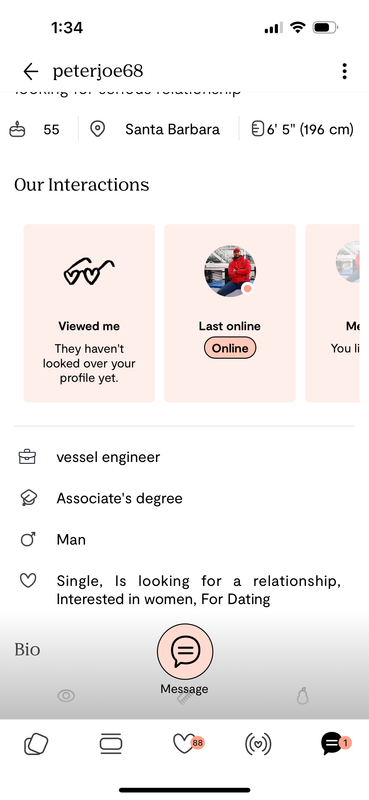The width and height of the screenshot is (369, 800).
Task: Tap the Online status pill
Action: click(230, 348)
